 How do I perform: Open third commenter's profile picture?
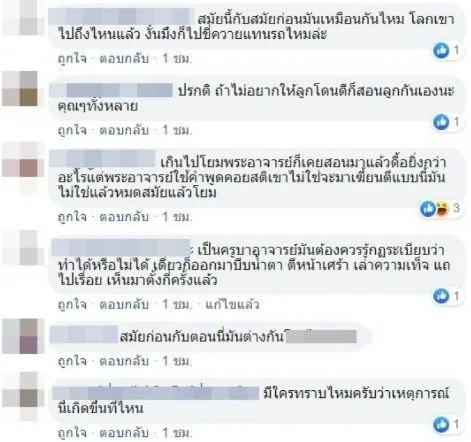pos(23,159)
